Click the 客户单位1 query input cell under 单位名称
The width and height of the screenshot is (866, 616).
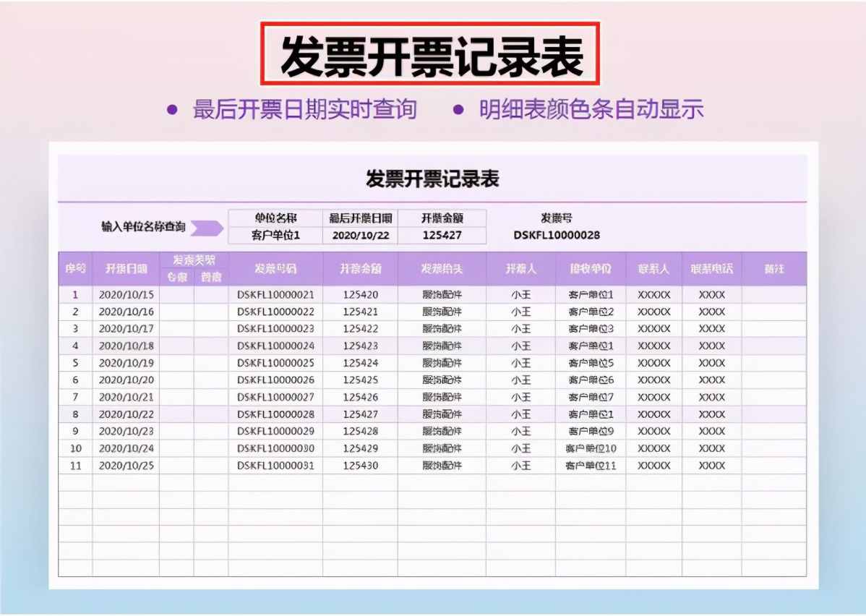pos(275,236)
